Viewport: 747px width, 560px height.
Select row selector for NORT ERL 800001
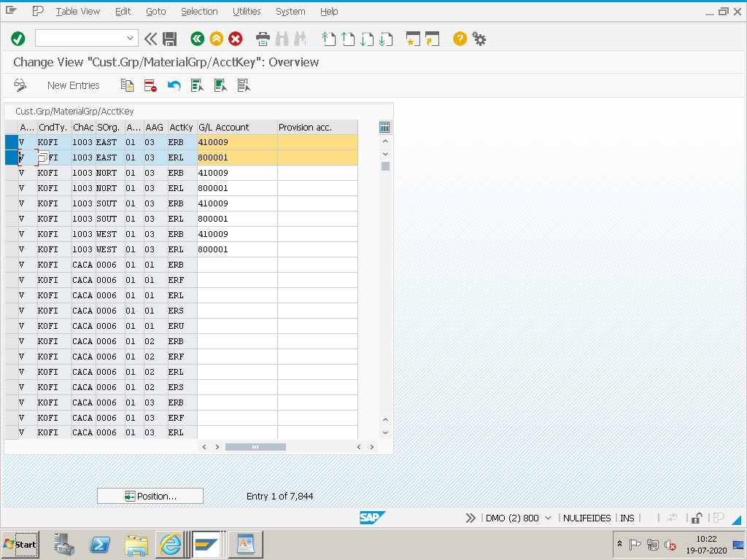12,188
